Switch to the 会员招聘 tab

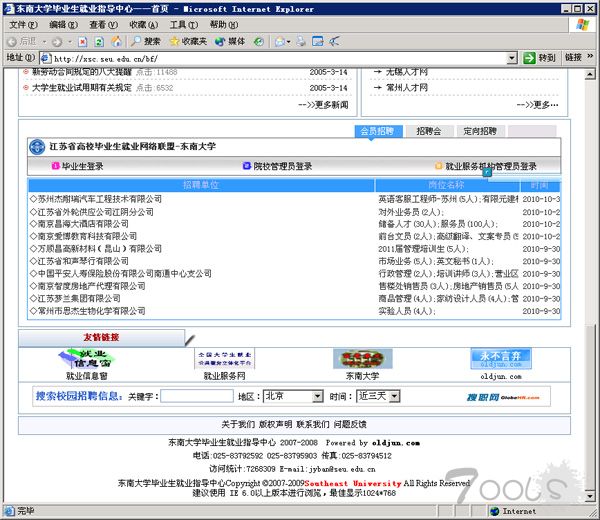coord(378,131)
